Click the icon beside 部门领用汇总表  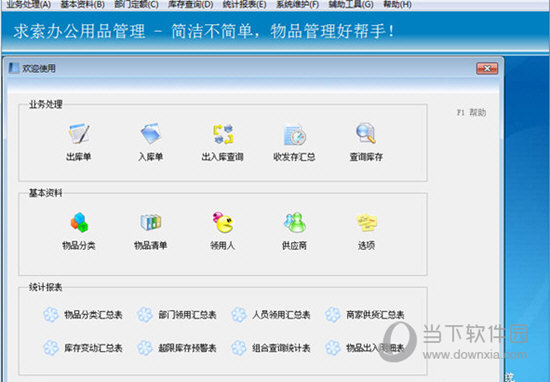(x=145, y=315)
